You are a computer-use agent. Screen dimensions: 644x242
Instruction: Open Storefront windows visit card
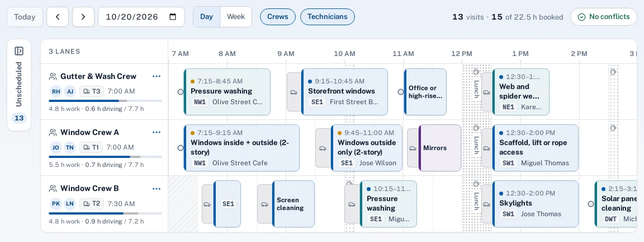[344, 92]
